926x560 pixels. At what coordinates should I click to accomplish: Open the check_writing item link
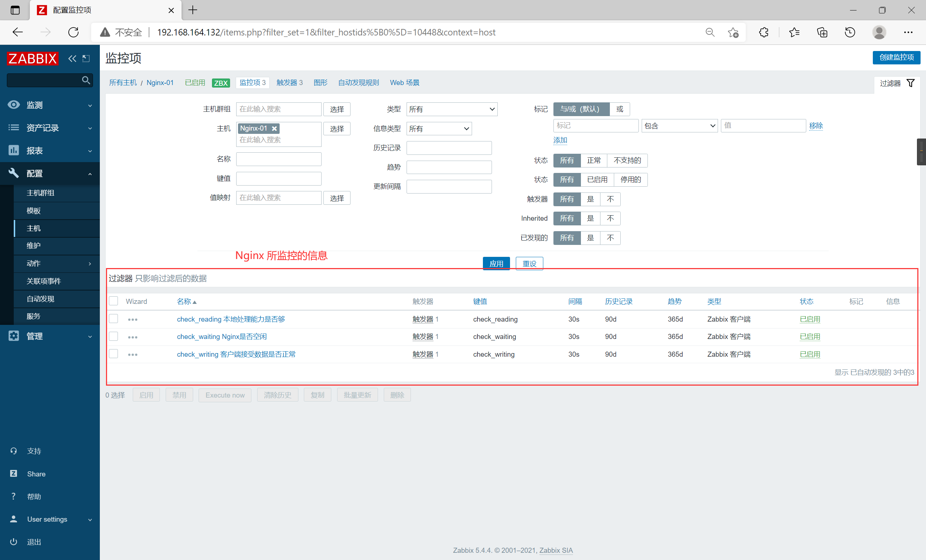pyautogui.click(x=236, y=354)
